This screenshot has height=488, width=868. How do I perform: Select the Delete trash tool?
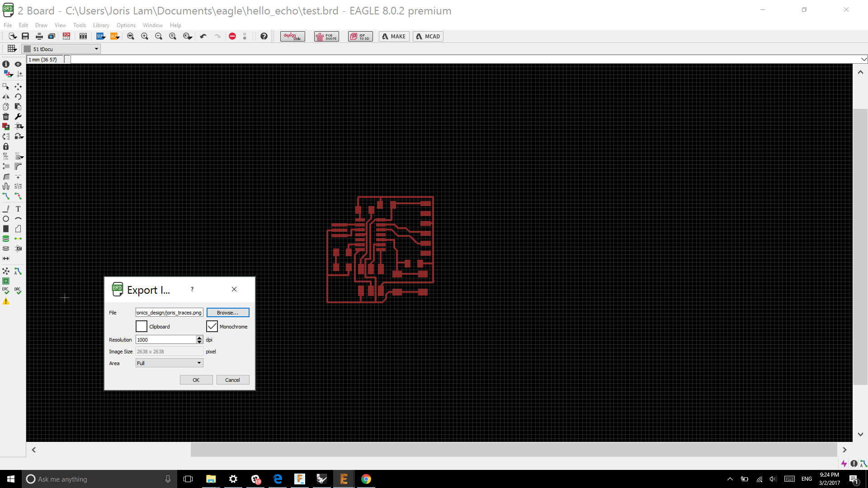(x=6, y=117)
